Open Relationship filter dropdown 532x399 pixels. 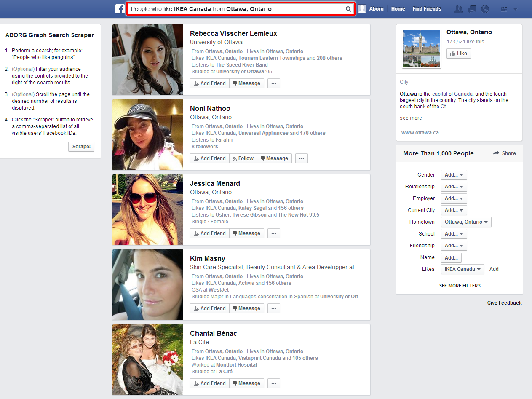point(454,187)
